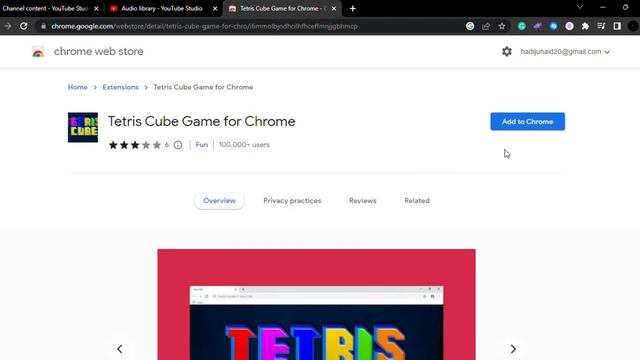Switch to the Channel content YouTube Studio tab
Screen dimensions: 640x360
point(45,9)
